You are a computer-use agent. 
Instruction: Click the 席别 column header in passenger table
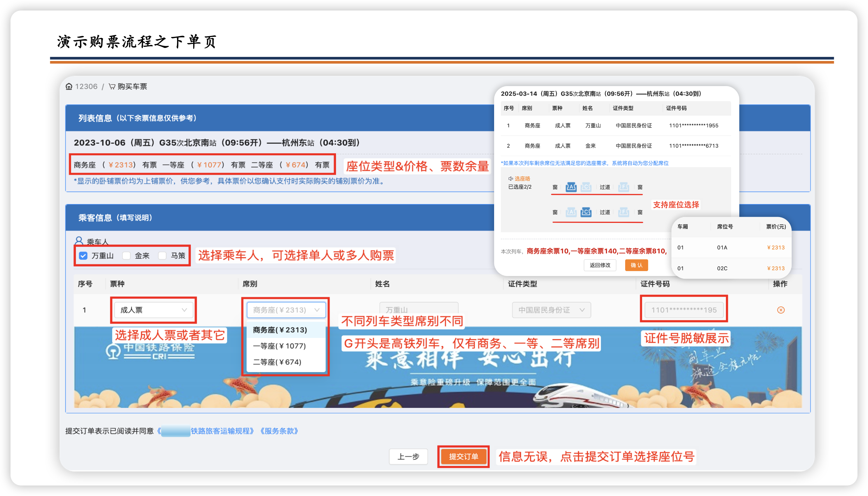pos(250,284)
